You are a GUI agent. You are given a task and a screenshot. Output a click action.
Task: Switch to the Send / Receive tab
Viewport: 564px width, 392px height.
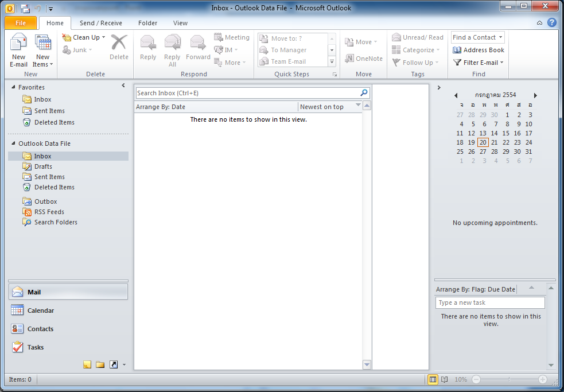pos(100,23)
